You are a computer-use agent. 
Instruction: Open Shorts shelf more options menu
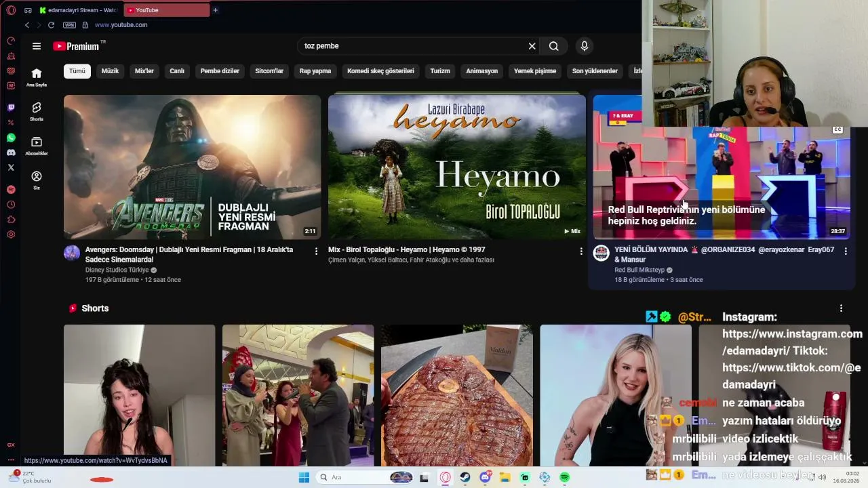(841, 308)
